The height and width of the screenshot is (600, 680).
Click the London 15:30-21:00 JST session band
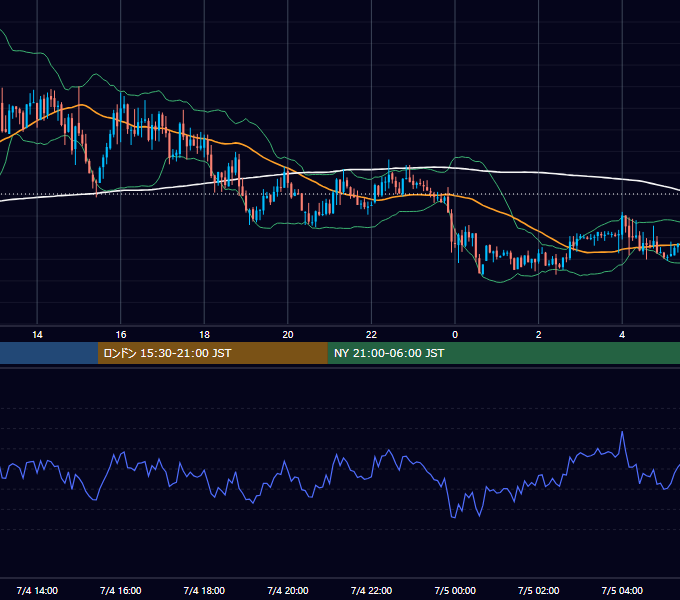212,353
